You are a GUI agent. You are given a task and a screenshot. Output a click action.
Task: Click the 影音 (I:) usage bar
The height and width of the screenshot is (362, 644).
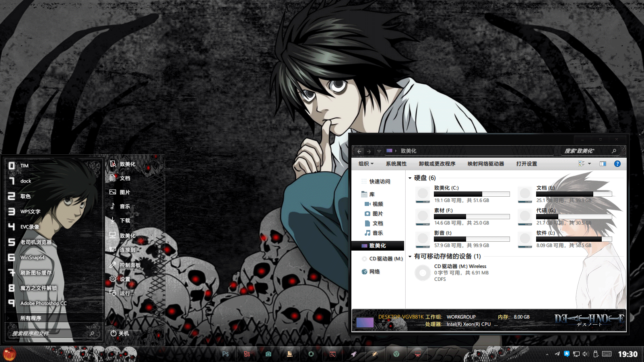coord(472,239)
